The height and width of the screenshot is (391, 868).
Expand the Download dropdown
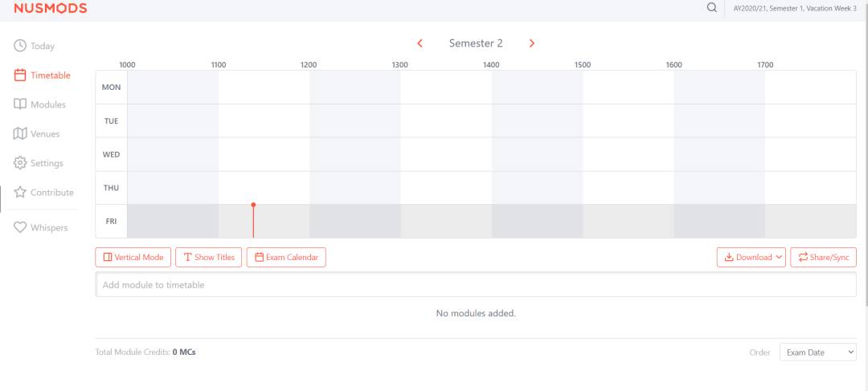pyautogui.click(x=751, y=258)
